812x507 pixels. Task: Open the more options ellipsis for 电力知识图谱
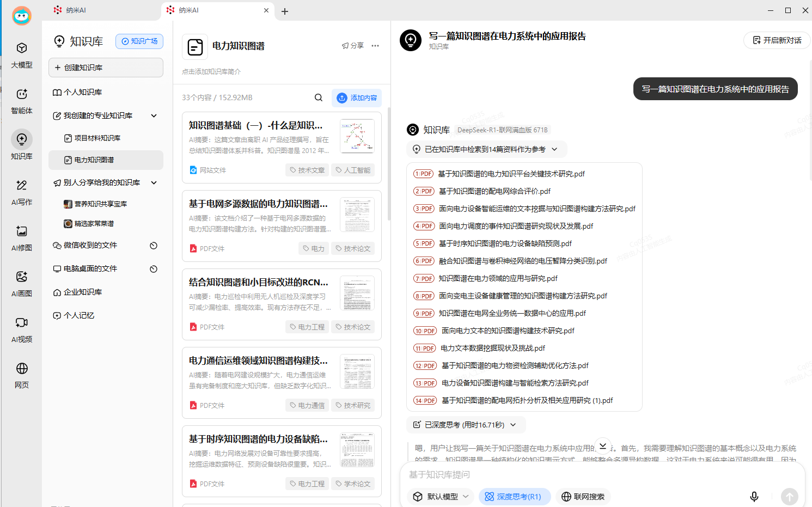(375, 46)
